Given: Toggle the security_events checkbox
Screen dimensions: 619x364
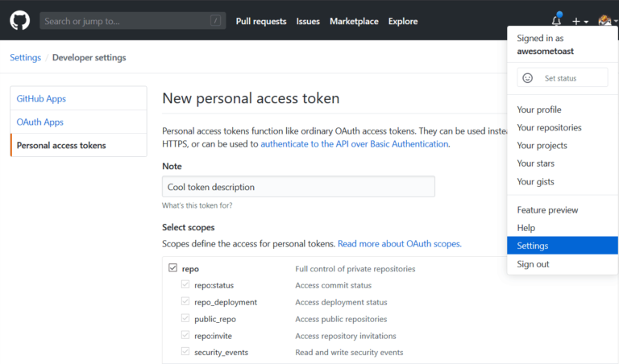Looking at the screenshot, I should [185, 352].
